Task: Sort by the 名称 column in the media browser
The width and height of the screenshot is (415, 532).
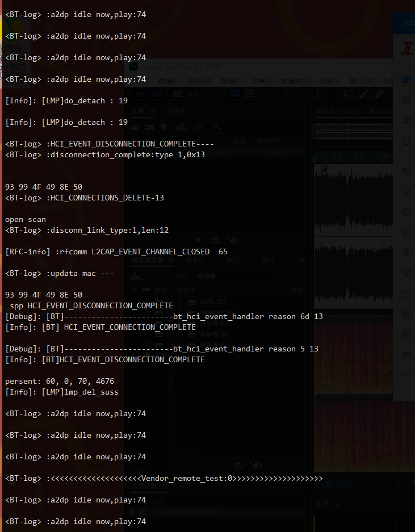Action: pyautogui.click(x=186, y=290)
